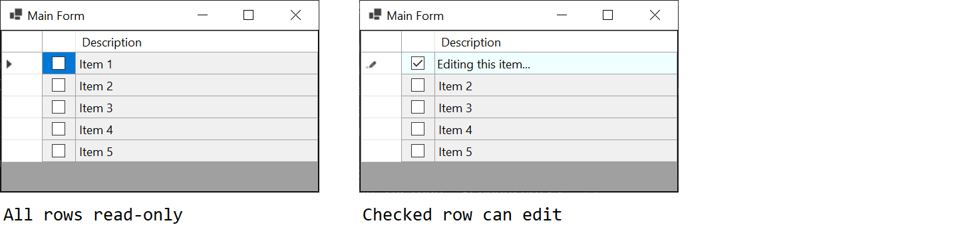Close the right Main Form window
Viewport: 980px width, 251px height.
point(655,15)
